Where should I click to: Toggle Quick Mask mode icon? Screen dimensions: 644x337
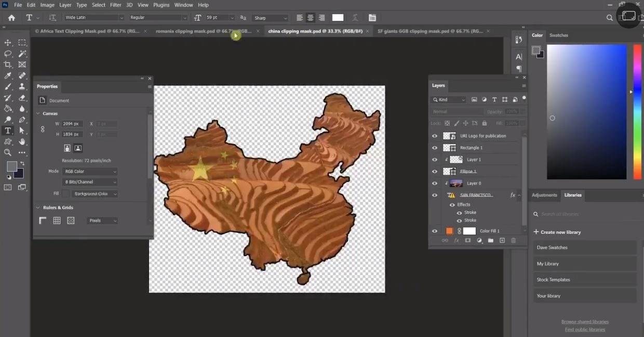pyautogui.click(x=8, y=187)
